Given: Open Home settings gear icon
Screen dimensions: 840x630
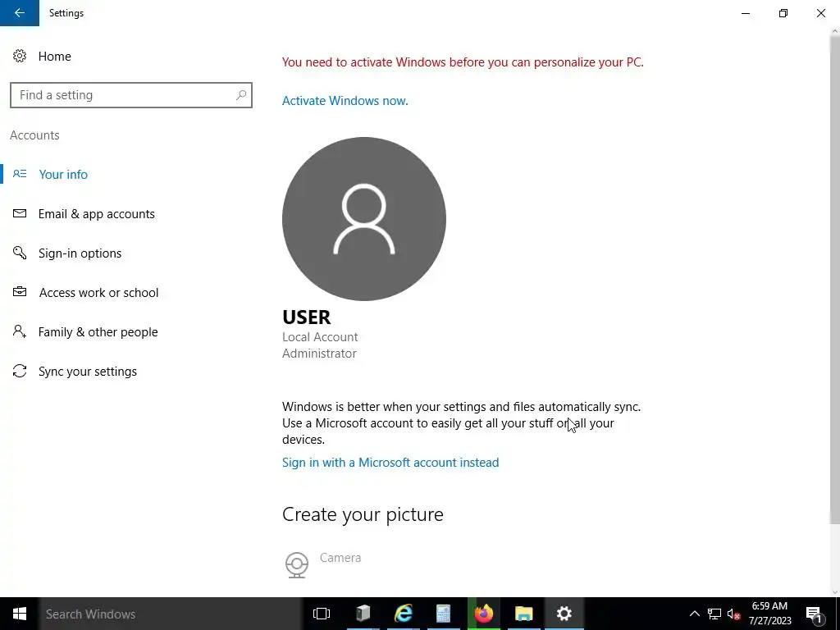Looking at the screenshot, I should pyautogui.click(x=20, y=56).
